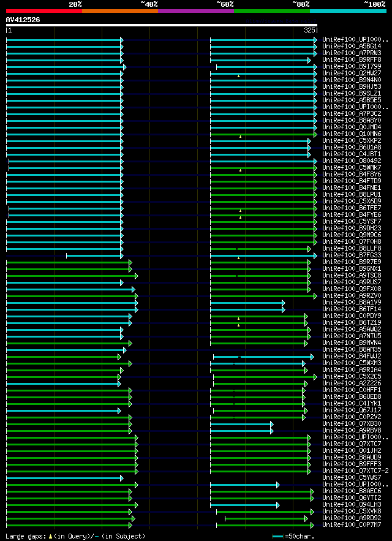Select the UniRef100_B4FWJ2 label
The width and height of the screenshot is (392, 541).
(x=352, y=357)
